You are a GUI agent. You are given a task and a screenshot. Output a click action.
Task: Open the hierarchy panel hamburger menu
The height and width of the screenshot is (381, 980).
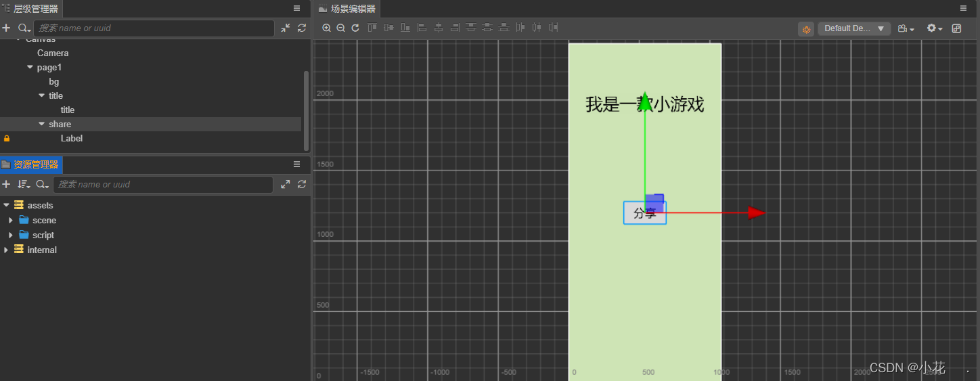coord(296,8)
